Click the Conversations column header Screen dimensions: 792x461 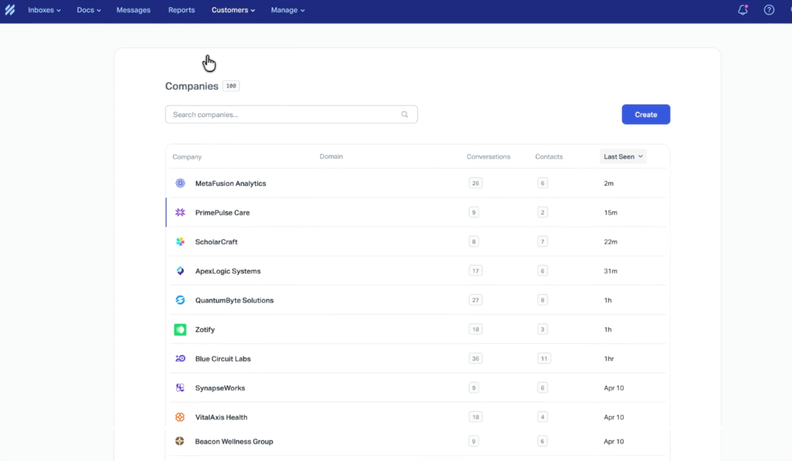click(488, 157)
